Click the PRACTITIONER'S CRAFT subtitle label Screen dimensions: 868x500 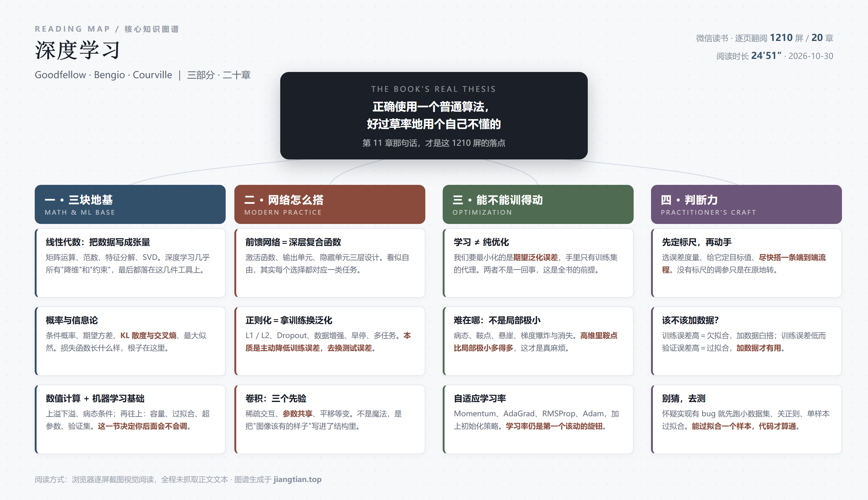click(x=708, y=212)
